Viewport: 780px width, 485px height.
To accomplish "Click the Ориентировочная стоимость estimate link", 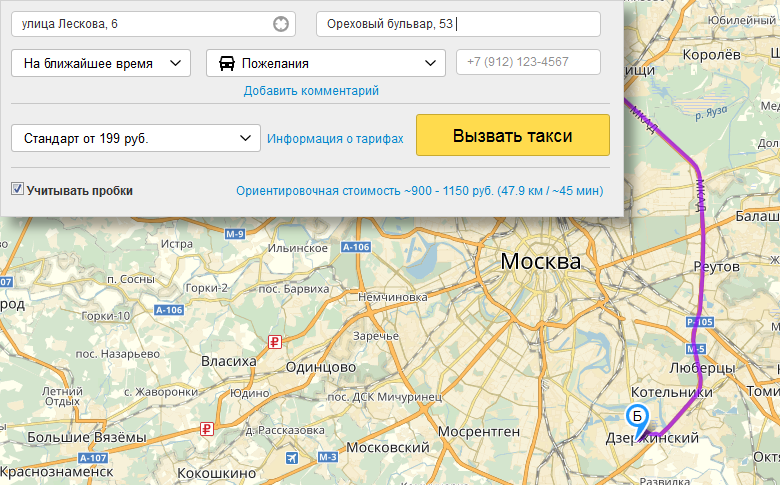I will coord(419,191).
